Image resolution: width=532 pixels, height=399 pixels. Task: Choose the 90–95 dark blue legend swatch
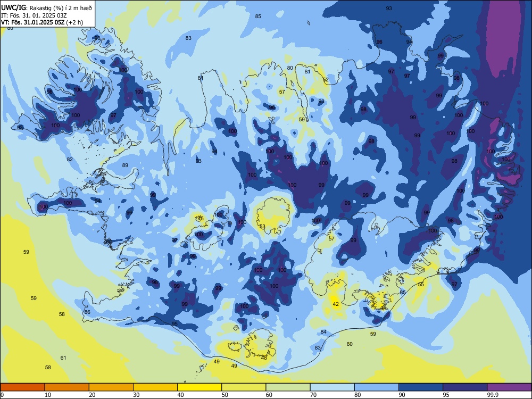(421, 387)
